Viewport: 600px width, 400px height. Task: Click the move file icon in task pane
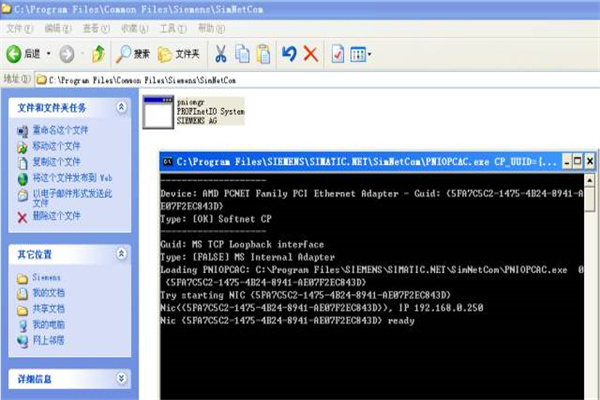pos(23,147)
